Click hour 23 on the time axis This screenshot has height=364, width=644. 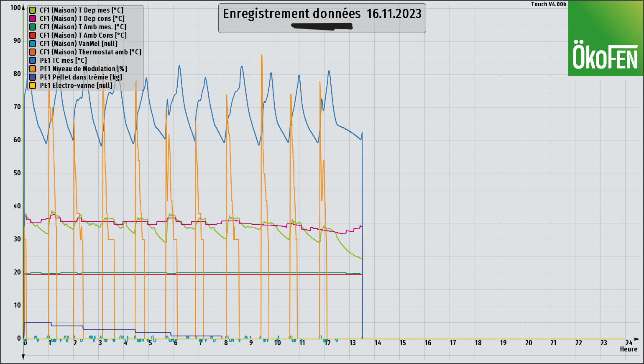[604, 343]
